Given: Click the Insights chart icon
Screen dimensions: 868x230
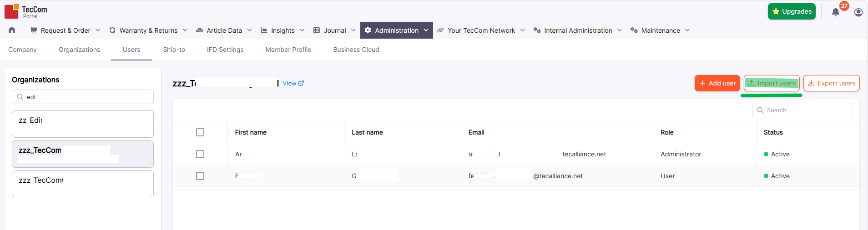Looking at the screenshot, I should (x=264, y=30).
